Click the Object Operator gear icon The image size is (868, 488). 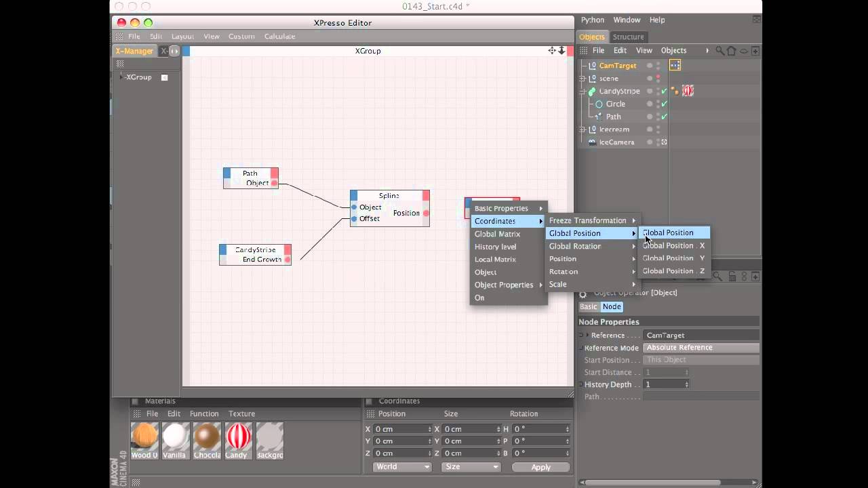coord(583,293)
